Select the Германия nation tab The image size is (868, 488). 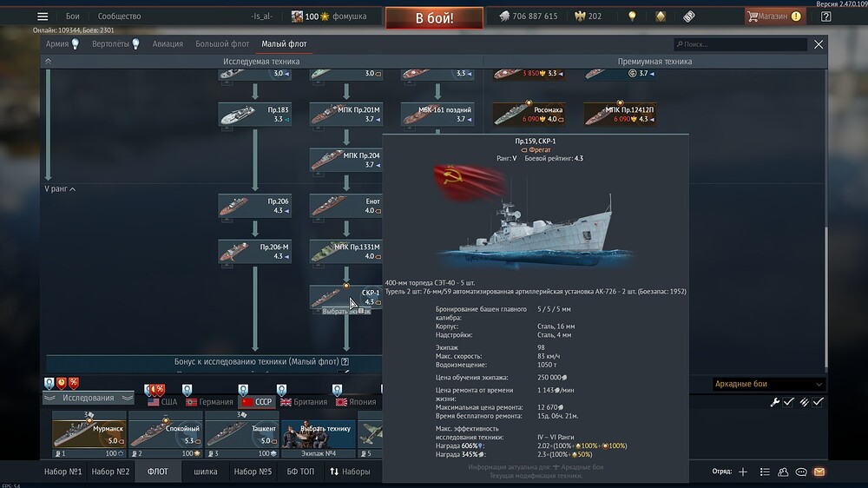click(209, 401)
